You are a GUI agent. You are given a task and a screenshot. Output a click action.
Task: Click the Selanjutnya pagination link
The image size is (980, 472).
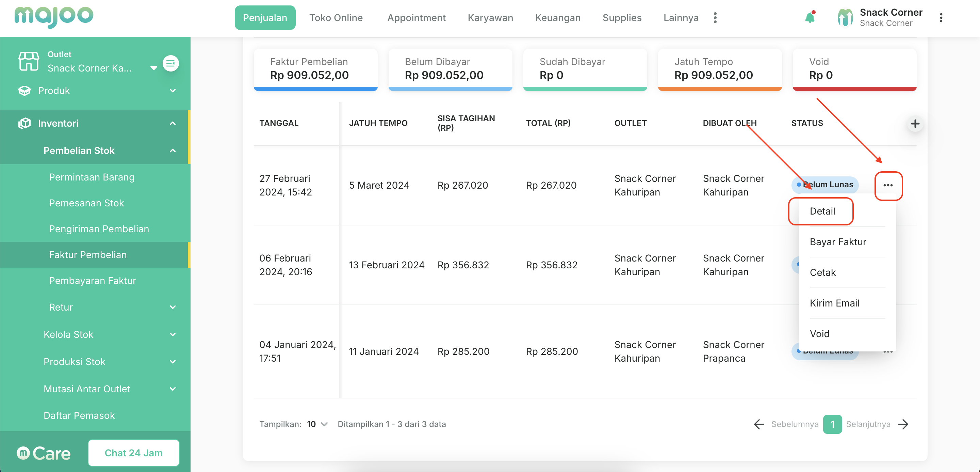click(868, 424)
